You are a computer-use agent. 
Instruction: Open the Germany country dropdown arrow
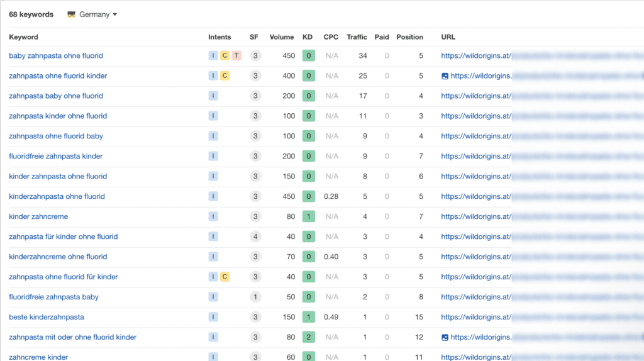114,14
